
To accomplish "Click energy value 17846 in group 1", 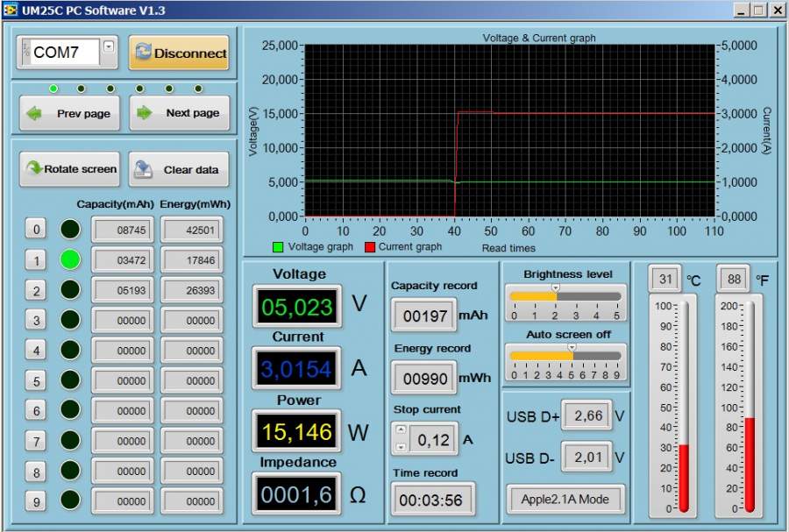I will point(192,260).
